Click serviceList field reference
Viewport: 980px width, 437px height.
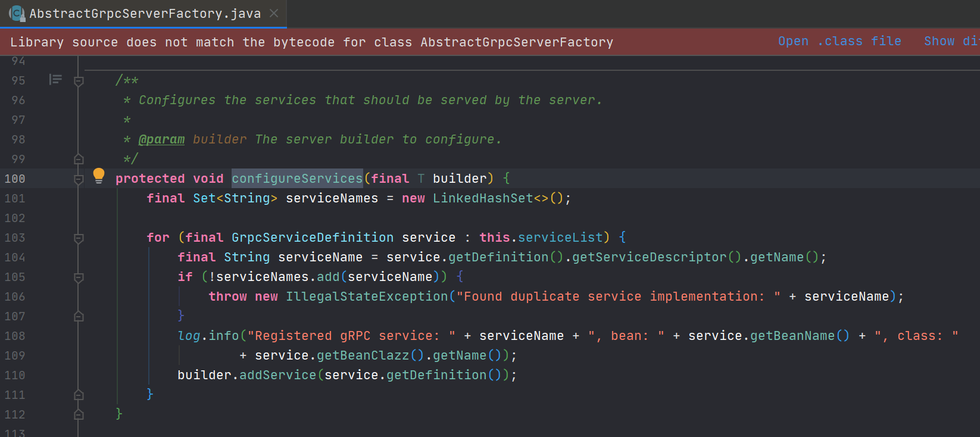point(560,238)
